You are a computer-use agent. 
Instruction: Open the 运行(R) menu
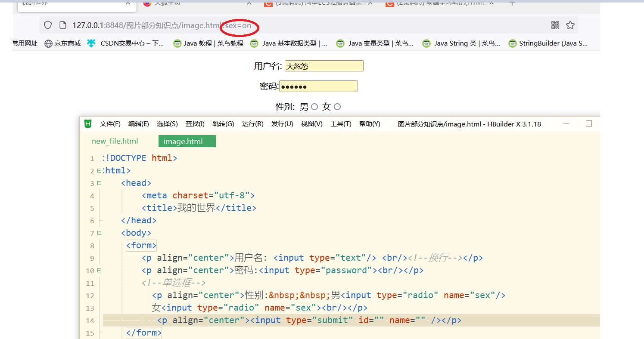point(253,124)
